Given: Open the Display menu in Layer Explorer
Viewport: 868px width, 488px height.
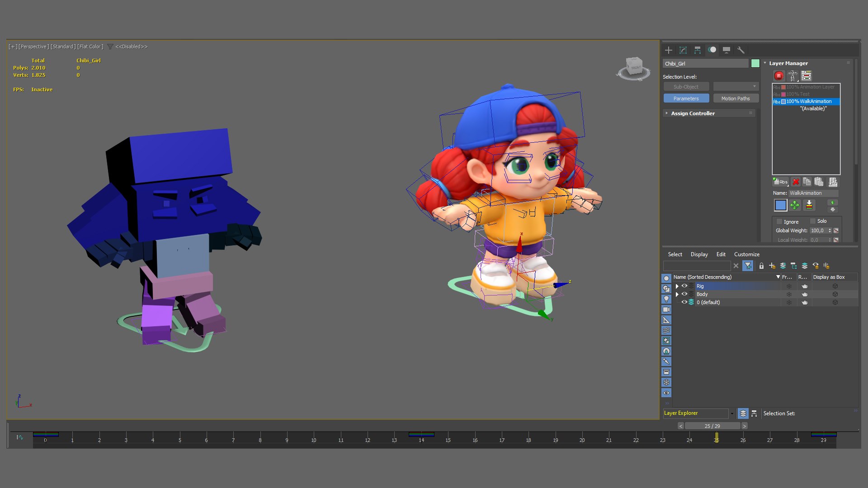Looking at the screenshot, I should point(699,254).
